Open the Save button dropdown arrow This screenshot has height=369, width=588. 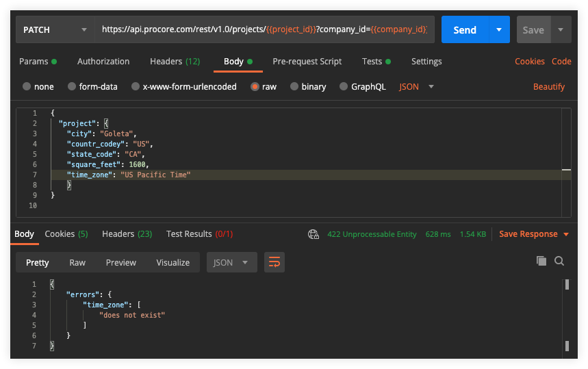(x=561, y=29)
